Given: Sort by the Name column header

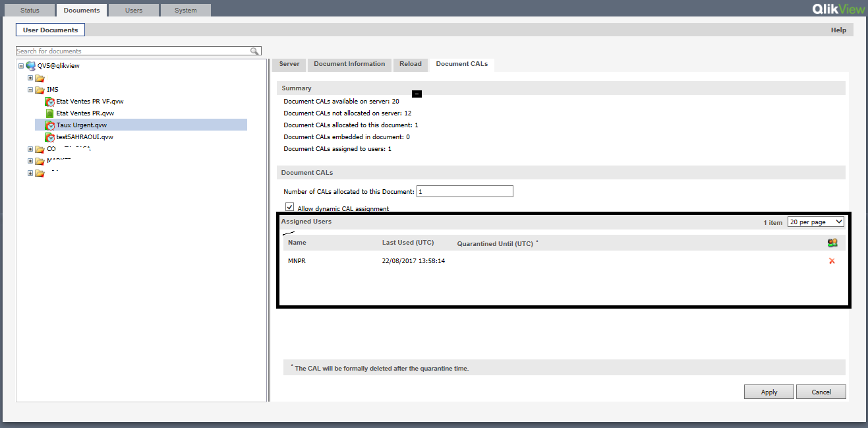Looking at the screenshot, I should point(297,243).
